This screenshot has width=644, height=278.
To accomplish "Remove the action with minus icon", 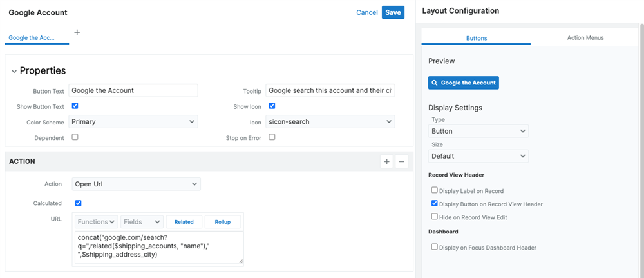I will point(401,162).
